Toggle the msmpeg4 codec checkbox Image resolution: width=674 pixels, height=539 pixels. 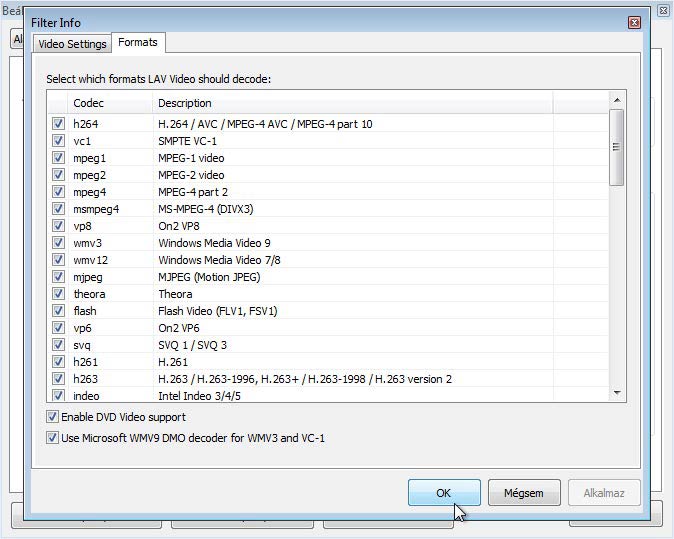tap(58, 208)
